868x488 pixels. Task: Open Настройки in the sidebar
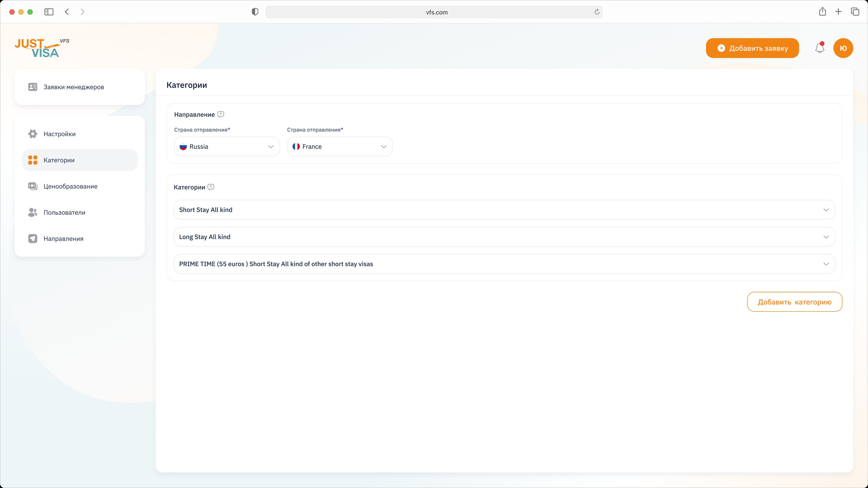click(80, 134)
